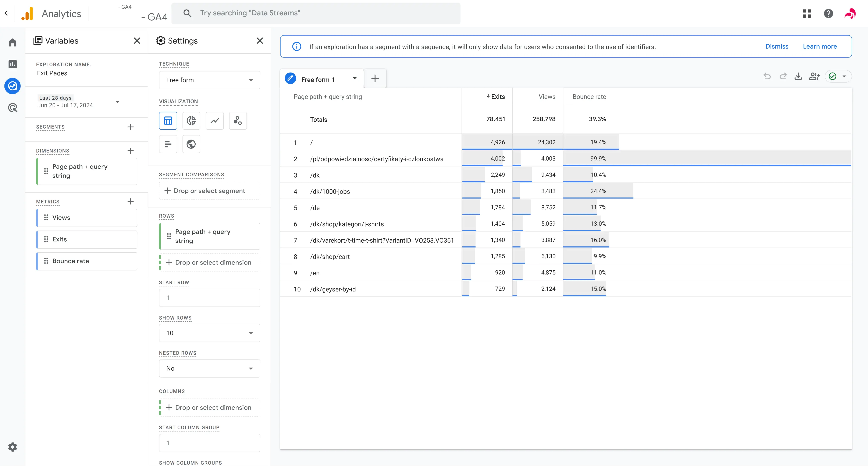Click the /dk/1000-jobs row

click(566, 191)
